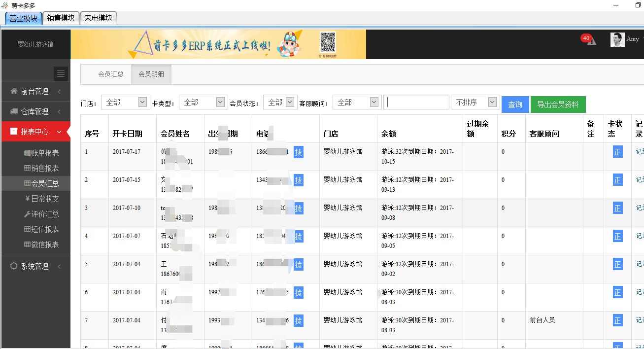
Task: Click the green 导出会员资料 export button
Action: (x=558, y=105)
